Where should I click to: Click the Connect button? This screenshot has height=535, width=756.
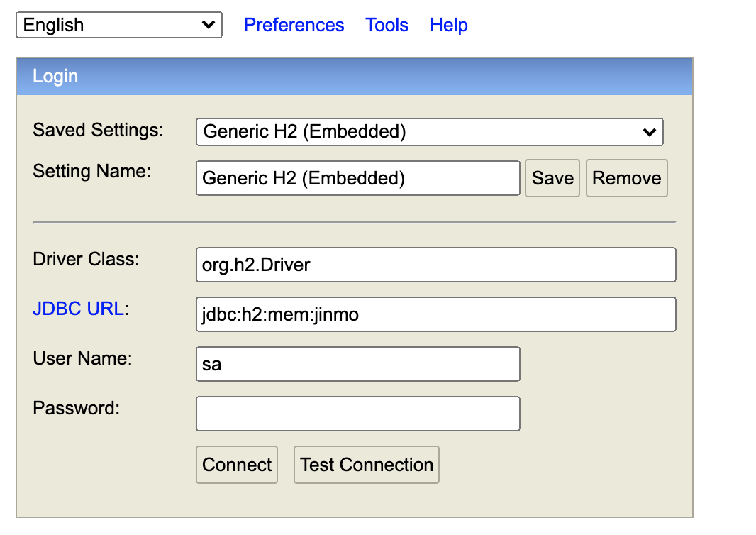pos(237,465)
